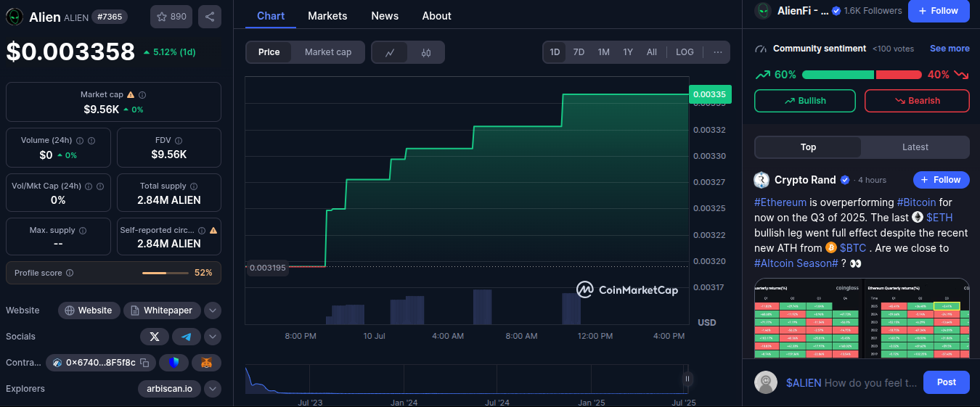The image size is (980, 407).
Task: Click user avatar beside post field
Action: [x=766, y=382]
